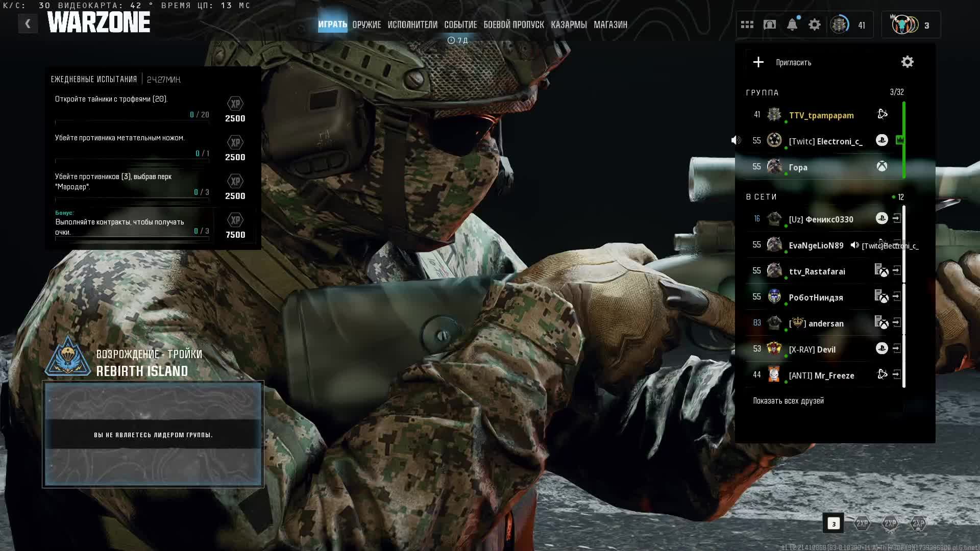Viewport: 980px width, 551px height.
Task: Click the plus invite icon
Action: [x=758, y=62]
